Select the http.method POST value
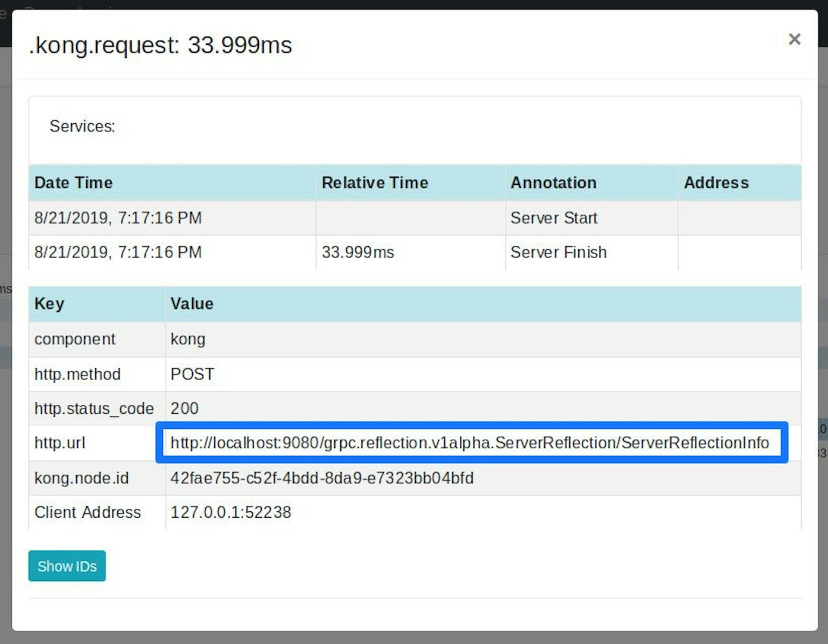The width and height of the screenshot is (828, 644). (192, 374)
